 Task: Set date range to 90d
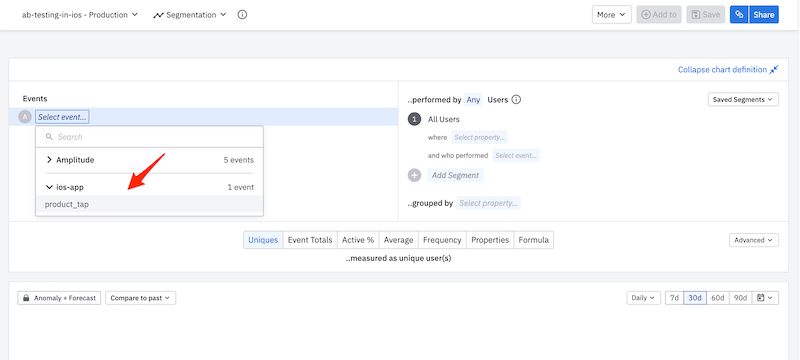coord(740,298)
